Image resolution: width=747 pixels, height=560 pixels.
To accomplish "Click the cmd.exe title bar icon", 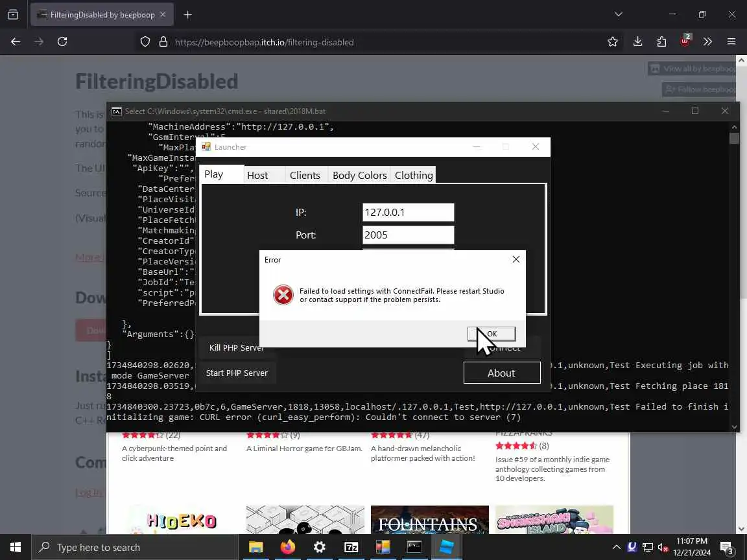I will click(x=116, y=111).
